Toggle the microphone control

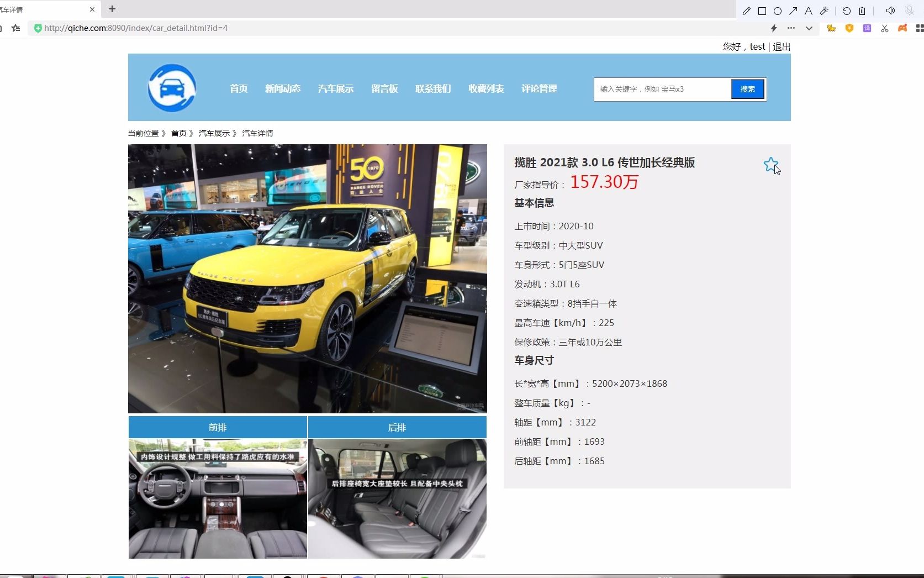[909, 10]
